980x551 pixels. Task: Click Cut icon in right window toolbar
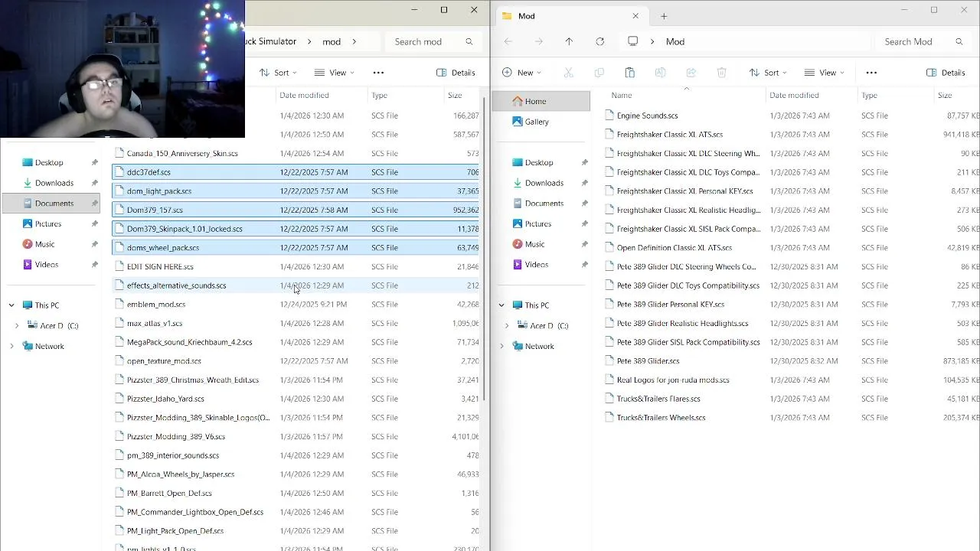(x=568, y=73)
